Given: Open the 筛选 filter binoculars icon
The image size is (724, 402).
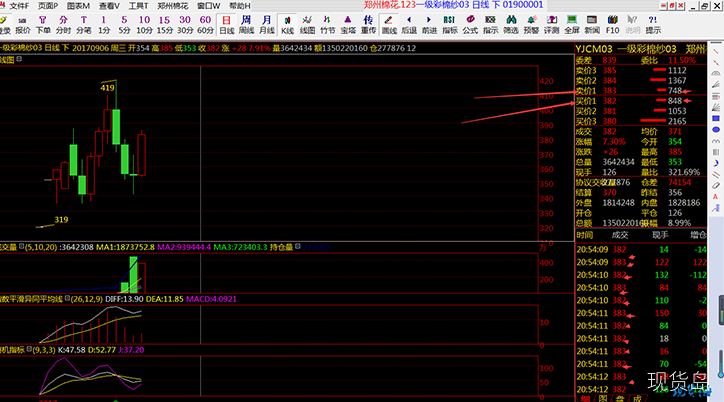Looking at the screenshot, I should click(x=510, y=24).
